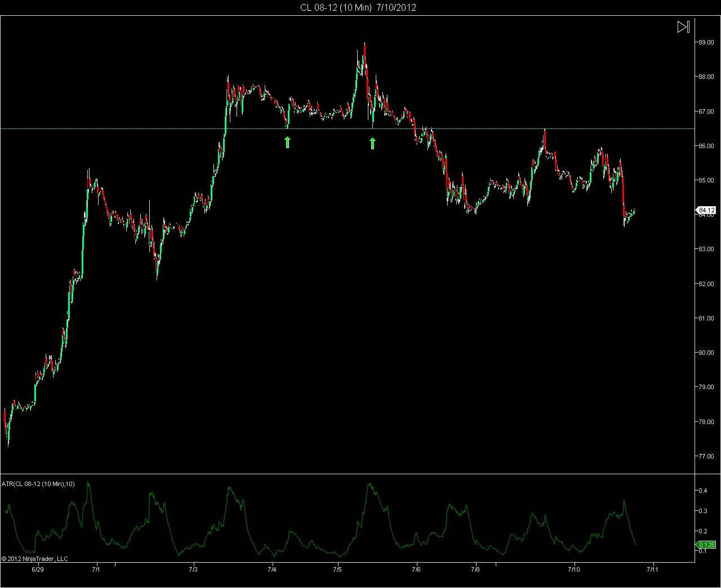Image resolution: width=721 pixels, height=588 pixels.
Task: Click the 6/29 date label on time axis
Action: pyautogui.click(x=37, y=569)
